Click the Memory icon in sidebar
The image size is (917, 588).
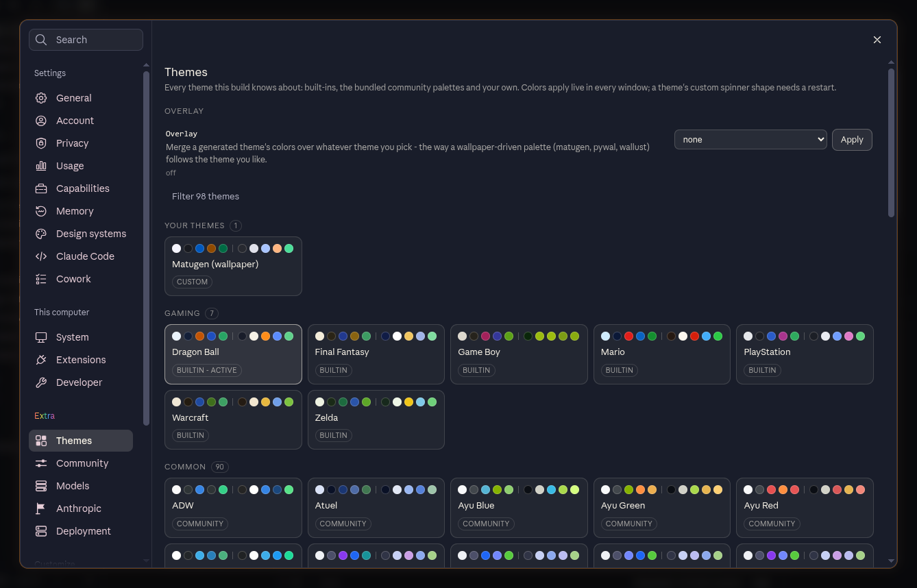click(41, 211)
